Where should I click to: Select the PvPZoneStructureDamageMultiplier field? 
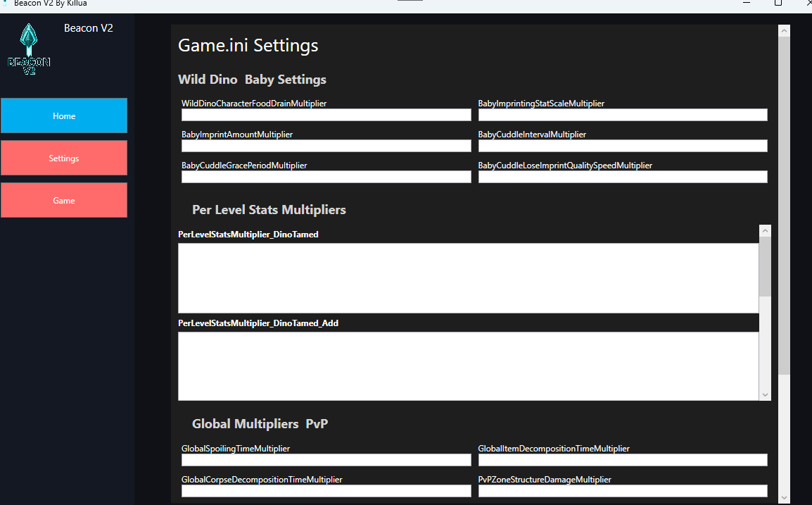[623, 491]
